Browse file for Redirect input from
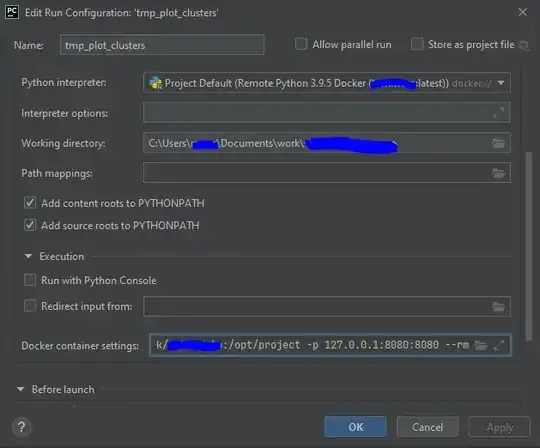The image size is (540, 448). pos(498,306)
